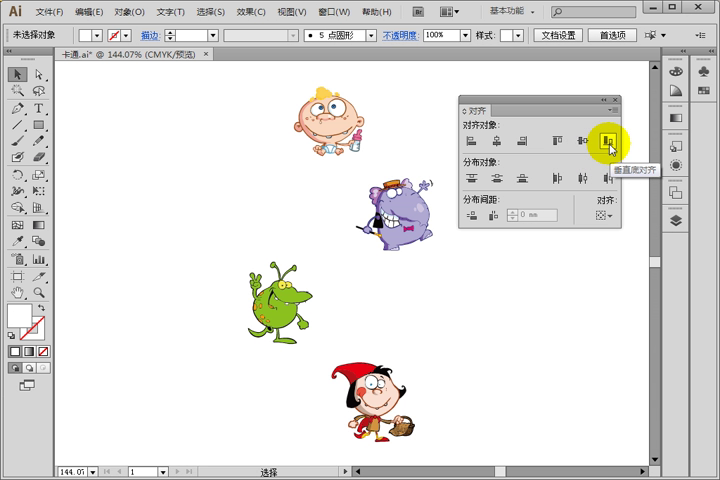
Task: Swap fill and stroke colors
Action: coord(41,308)
